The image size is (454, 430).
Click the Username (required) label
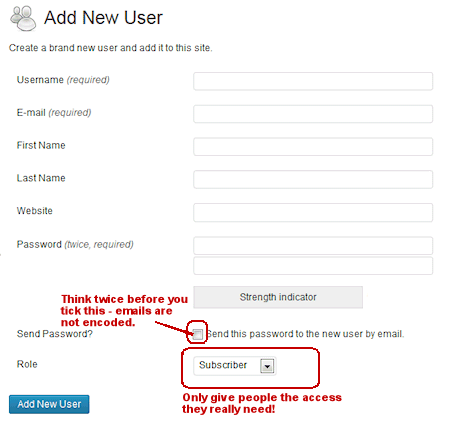tap(63, 80)
